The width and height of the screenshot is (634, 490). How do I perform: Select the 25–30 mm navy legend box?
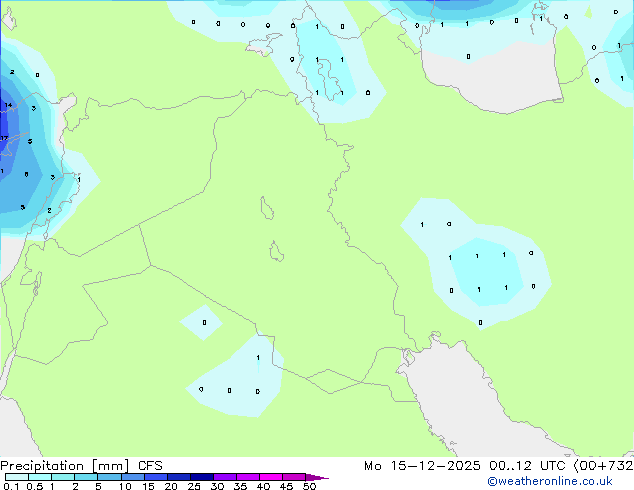(202, 477)
